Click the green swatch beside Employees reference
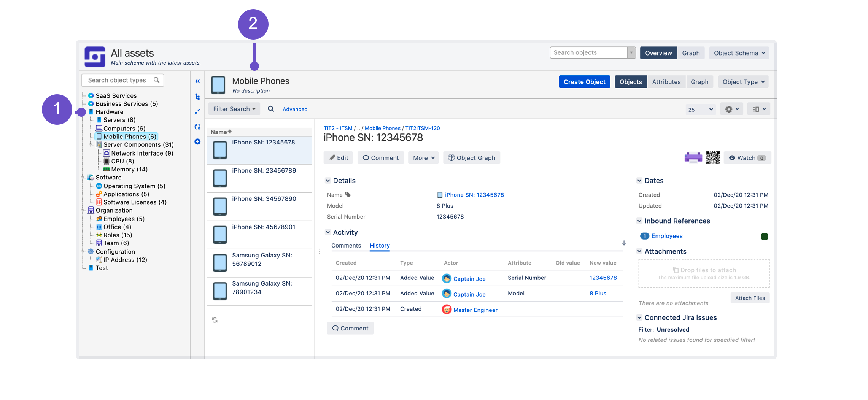This screenshot has width=868, height=400. 764,237
